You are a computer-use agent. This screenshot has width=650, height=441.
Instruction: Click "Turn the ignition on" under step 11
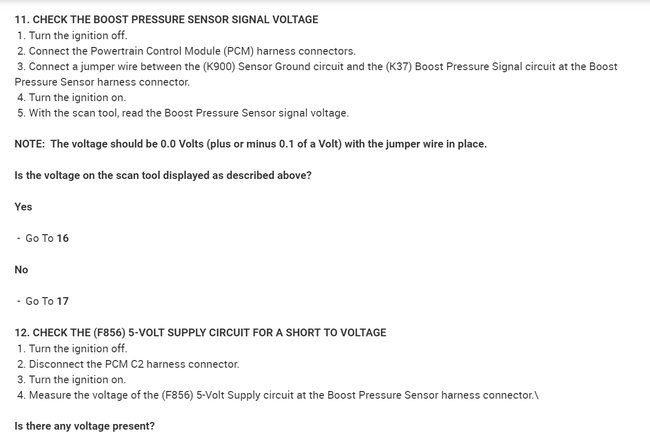tap(71, 98)
